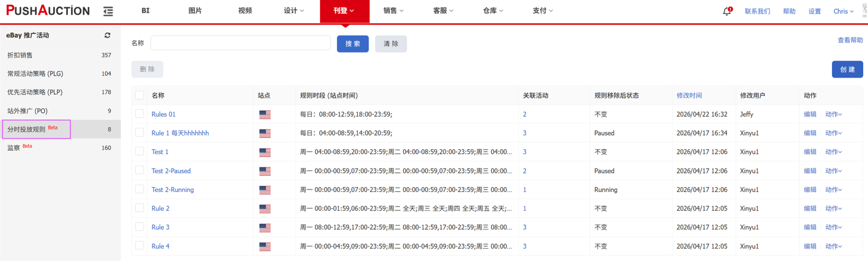Sort the table by 修改时间 column
The width and height of the screenshot is (868, 261).
point(689,95)
